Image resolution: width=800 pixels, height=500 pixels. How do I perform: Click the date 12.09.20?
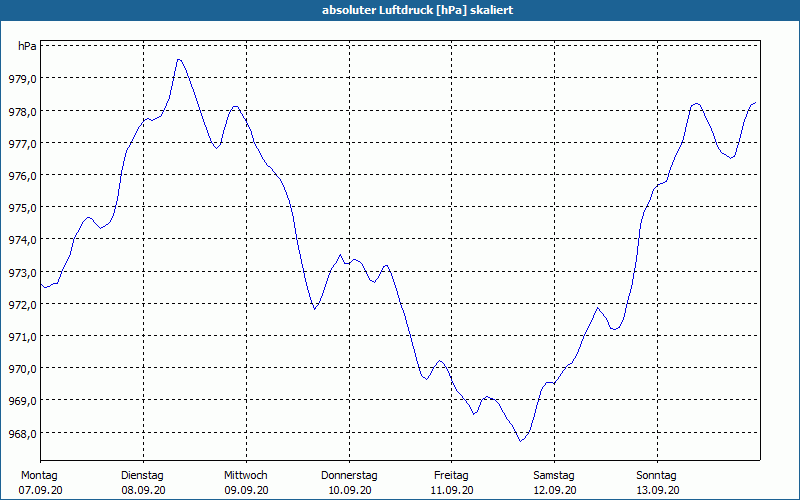(x=555, y=490)
